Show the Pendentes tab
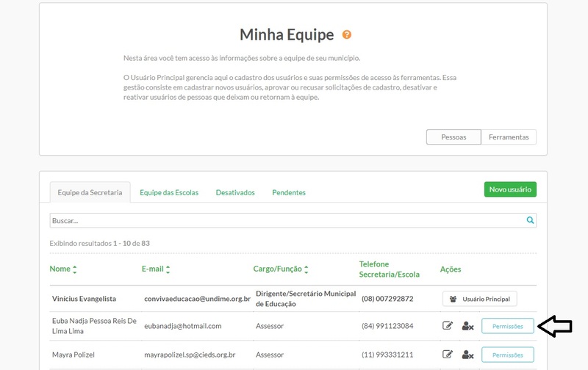 (289, 192)
